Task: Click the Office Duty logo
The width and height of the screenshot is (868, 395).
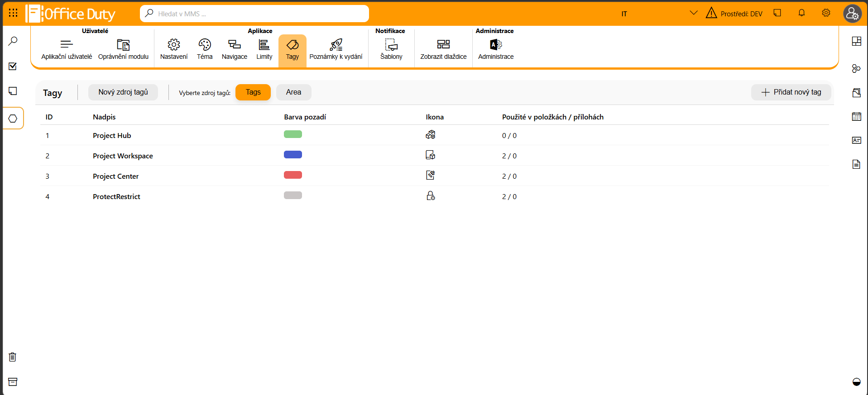Action: click(x=70, y=14)
